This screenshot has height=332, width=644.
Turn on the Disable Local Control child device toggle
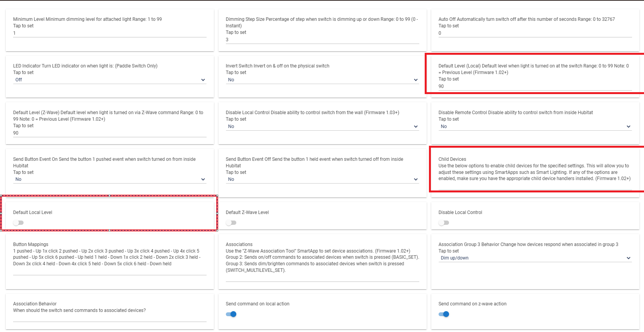(444, 223)
